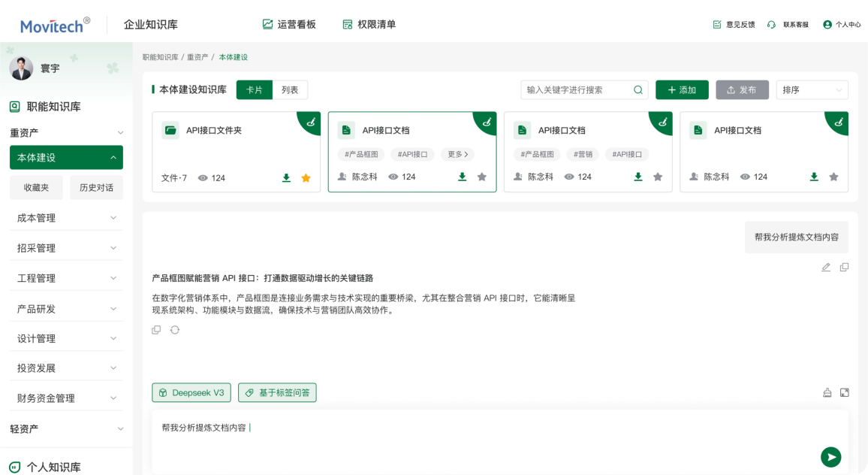Click the Movitech logo

(55, 25)
